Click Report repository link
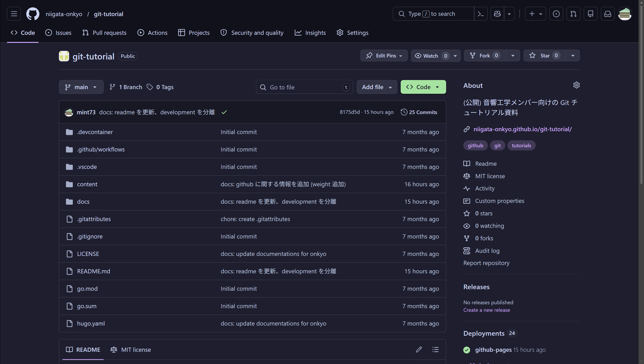Image resolution: width=644 pixels, height=364 pixels. [x=486, y=263]
